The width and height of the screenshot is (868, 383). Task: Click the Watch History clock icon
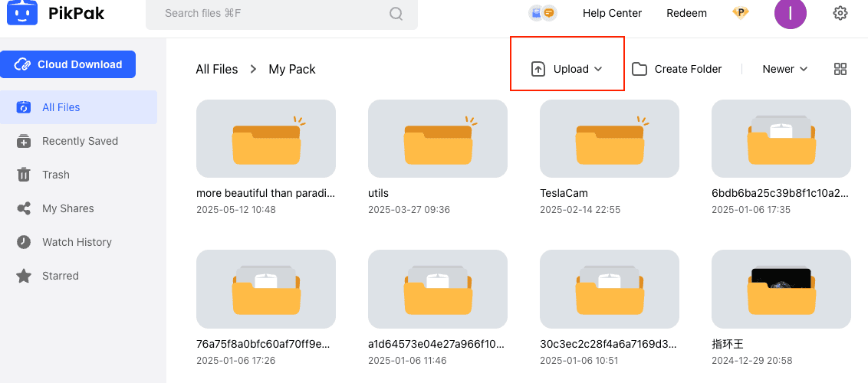tap(24, 242)
